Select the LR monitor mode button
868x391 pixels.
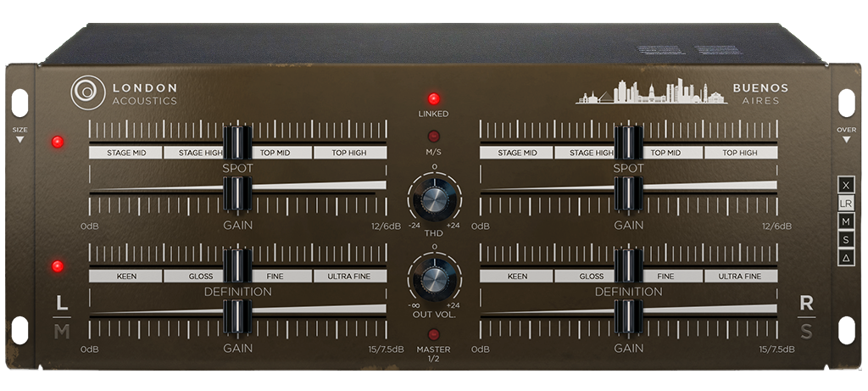pos(845,204)
